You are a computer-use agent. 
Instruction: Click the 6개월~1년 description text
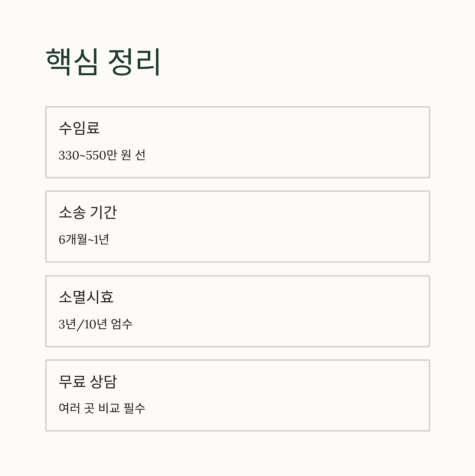click(83, 240)
